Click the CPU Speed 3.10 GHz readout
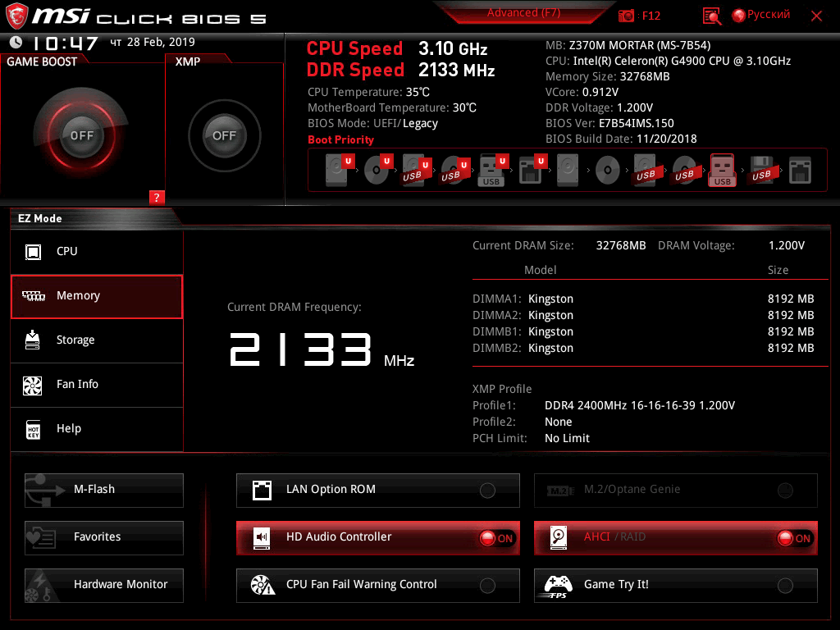The width and height of the screenshot is (840, 630). 397,48
